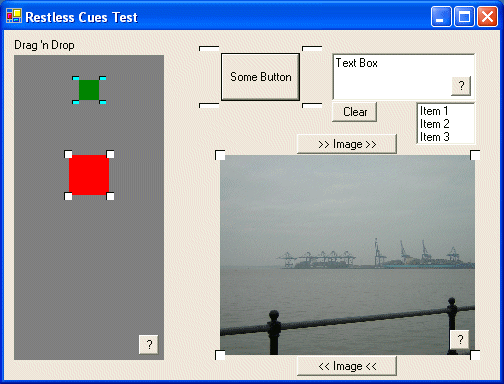Open the help button inside the gray panel
The width and height of the screenshot is (504, 384).
click(149, 344)
